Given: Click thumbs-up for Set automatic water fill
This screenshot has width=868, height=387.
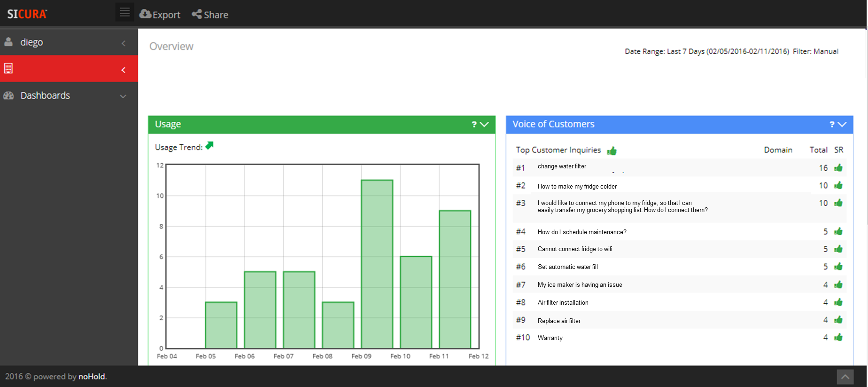Looking at the screenshot, I should (x=838, y=267).
